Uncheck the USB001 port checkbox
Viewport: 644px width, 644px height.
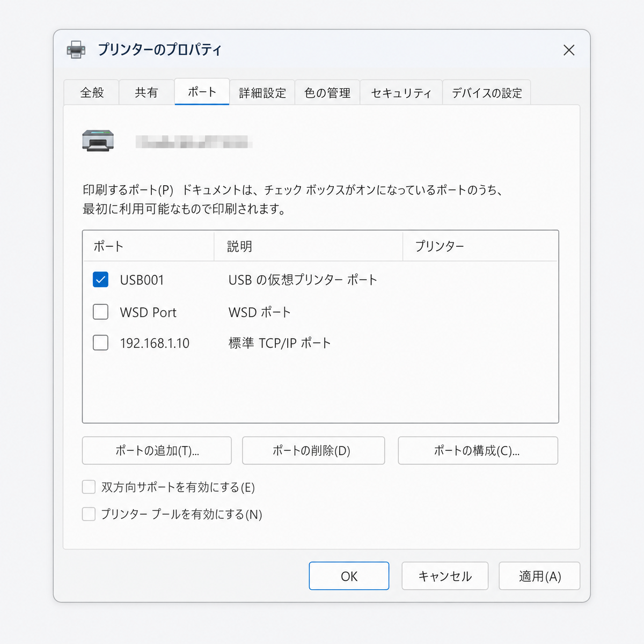point(100,280)
